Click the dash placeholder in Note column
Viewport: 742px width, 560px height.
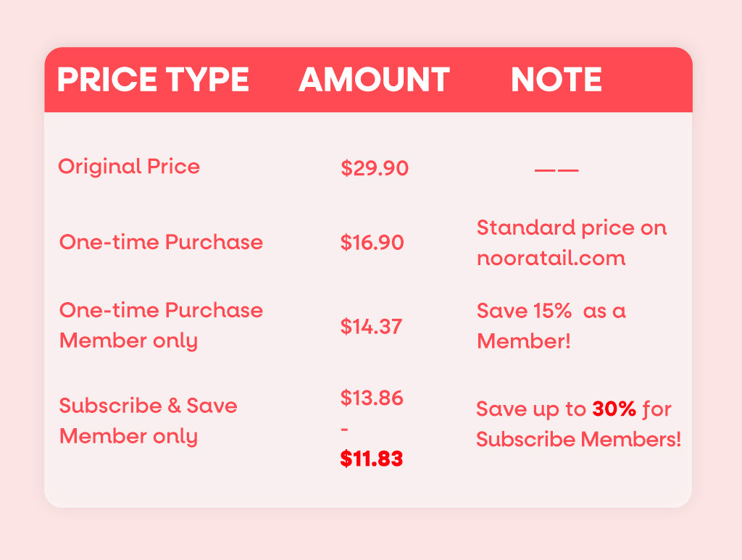coord(556,170)
